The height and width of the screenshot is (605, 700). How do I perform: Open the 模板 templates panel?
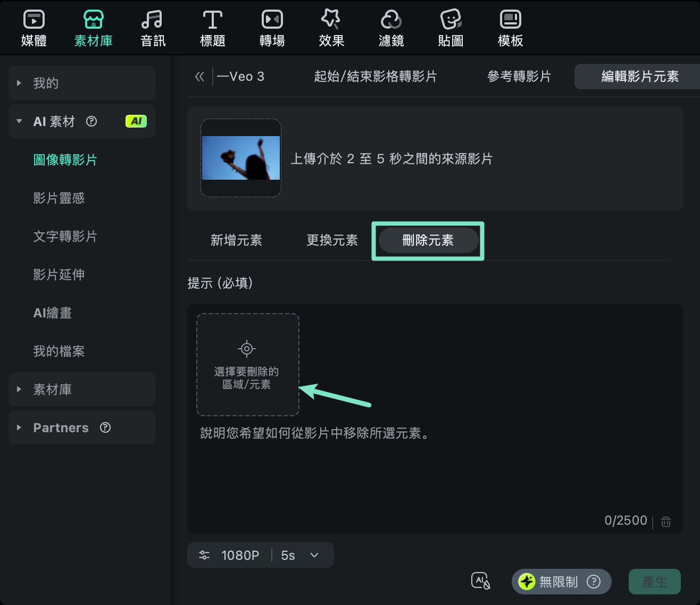click(x=510, y=27)
